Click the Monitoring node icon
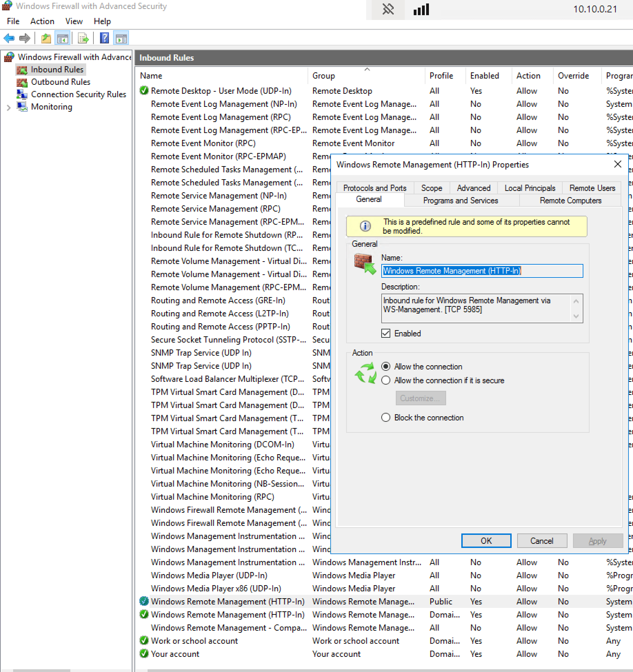 point(22,107)
